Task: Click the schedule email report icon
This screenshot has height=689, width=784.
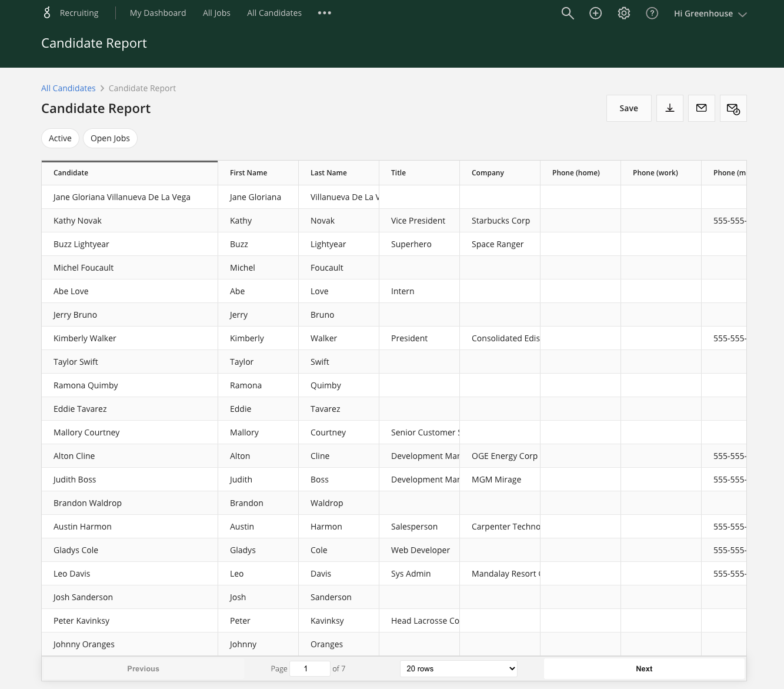Action: point(733,108)
